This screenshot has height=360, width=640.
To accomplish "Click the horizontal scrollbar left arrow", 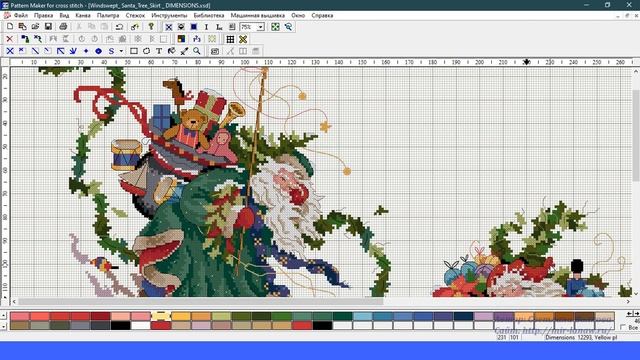I will click(x=14, y=302).
